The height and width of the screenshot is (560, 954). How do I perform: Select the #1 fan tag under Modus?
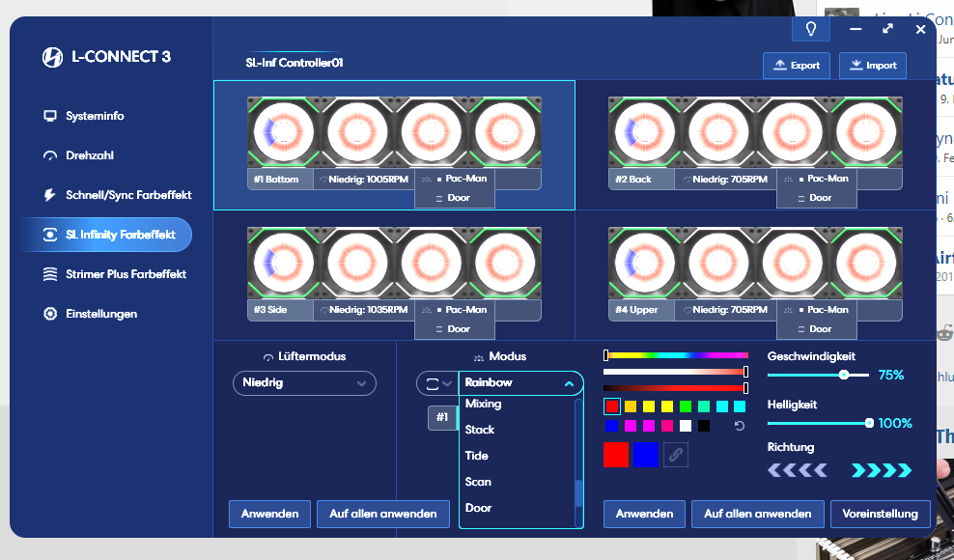click(x=442, y=417)
